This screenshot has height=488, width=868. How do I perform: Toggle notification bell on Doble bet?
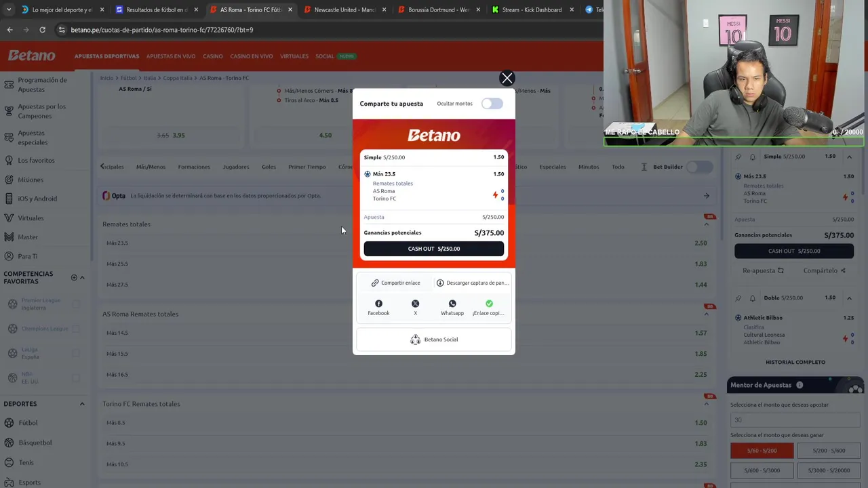pyautogui.click(x=752, y=298)
